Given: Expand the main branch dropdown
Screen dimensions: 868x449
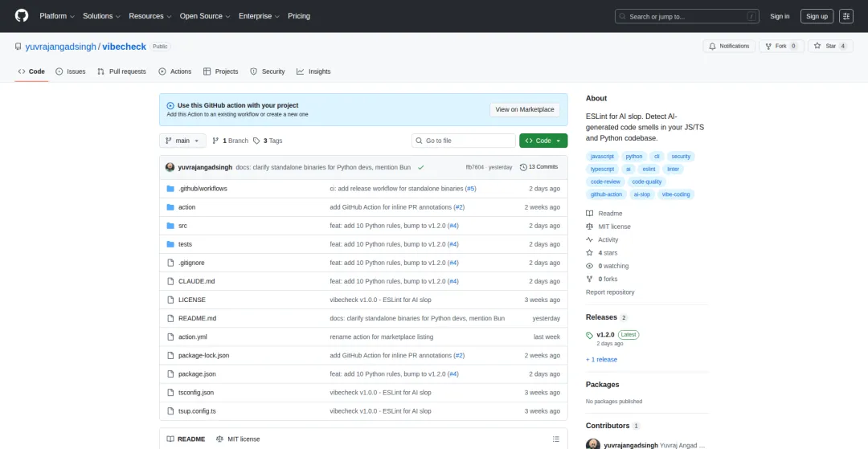Looking at the screenshot, I should click(182, 141).
